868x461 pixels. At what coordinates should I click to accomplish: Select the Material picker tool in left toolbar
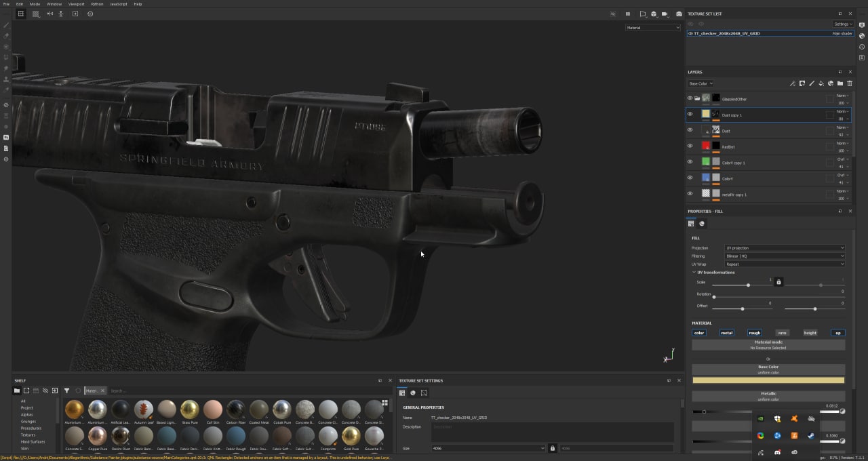[x=6, y=90]
